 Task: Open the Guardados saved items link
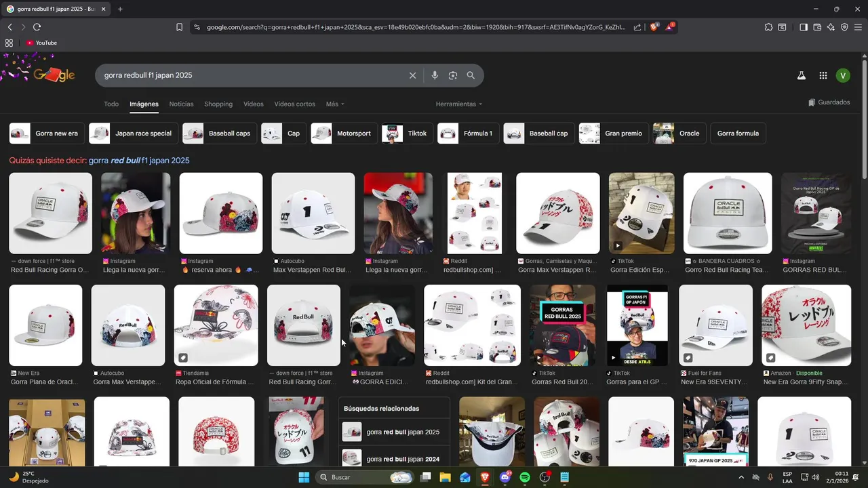click(829, 102)
